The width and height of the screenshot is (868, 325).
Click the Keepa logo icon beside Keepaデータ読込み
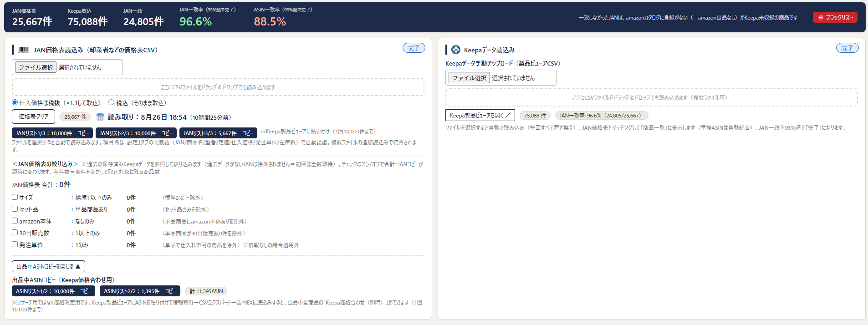pyautogui.click(x=455, y=50)
